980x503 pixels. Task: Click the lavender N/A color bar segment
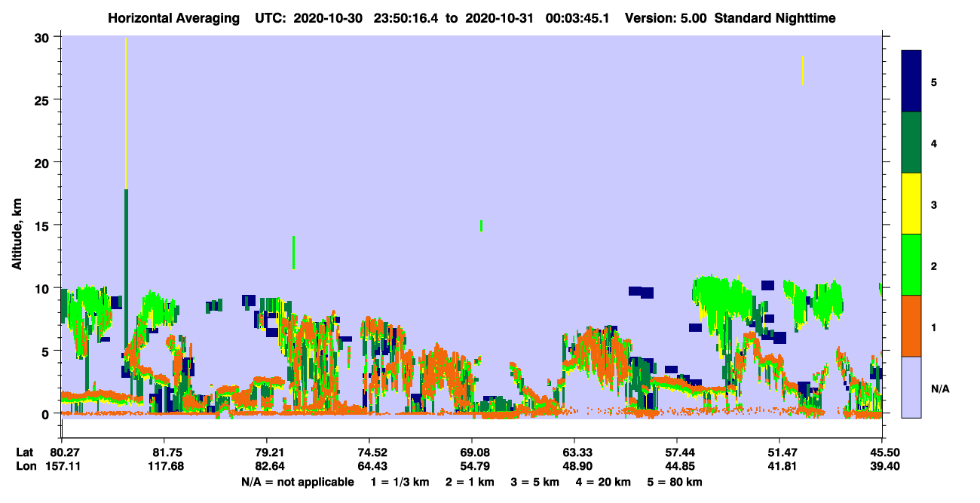[911, 387]
